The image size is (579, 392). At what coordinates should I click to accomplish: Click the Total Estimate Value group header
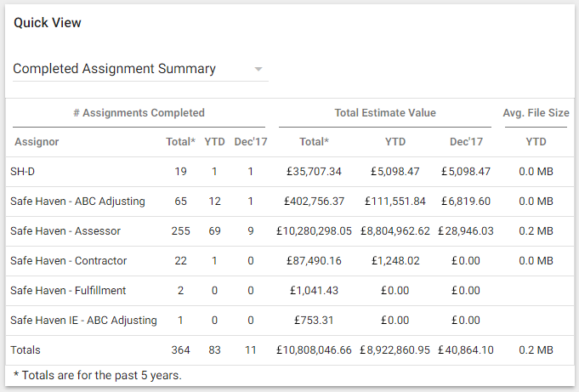pyautogui.click(x=385, y=113)
